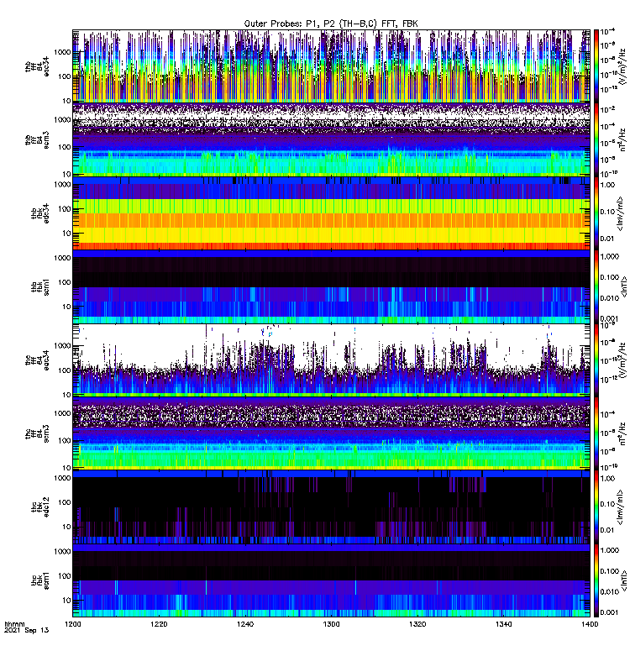Click the "thc fbk edc12" panel label
630x672 pixels.
40,507
